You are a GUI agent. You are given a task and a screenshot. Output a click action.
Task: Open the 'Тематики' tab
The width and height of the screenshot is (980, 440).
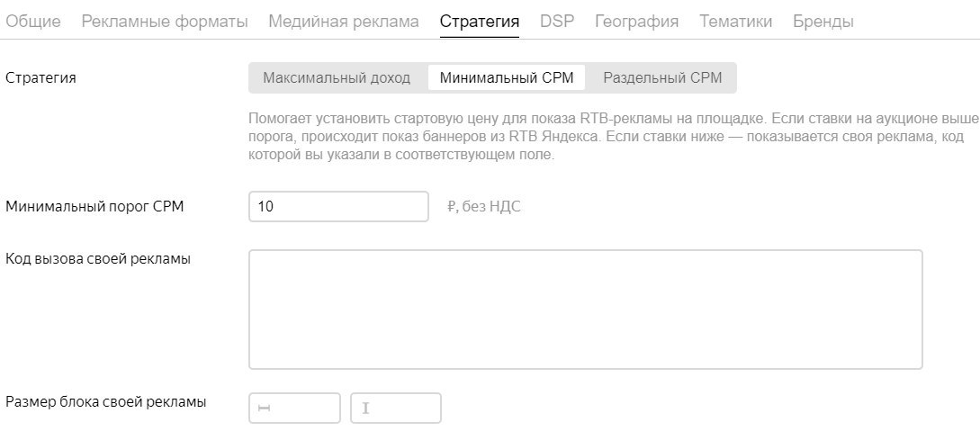pos(736,22)
